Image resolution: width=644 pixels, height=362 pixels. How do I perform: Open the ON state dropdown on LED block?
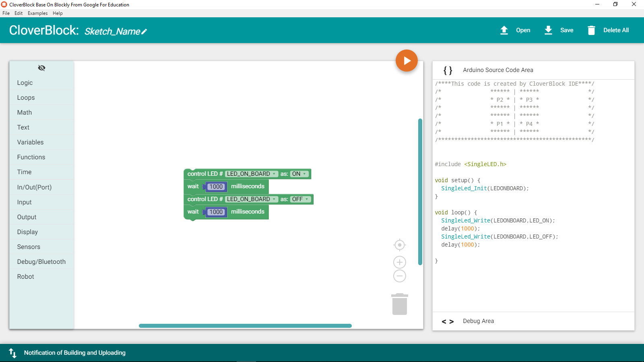(299, 174)
